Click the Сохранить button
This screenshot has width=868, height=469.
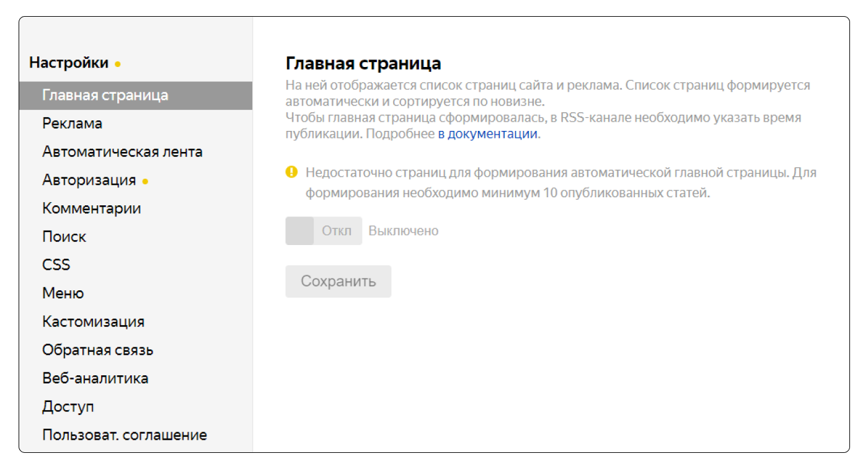[x=339, y=281]
